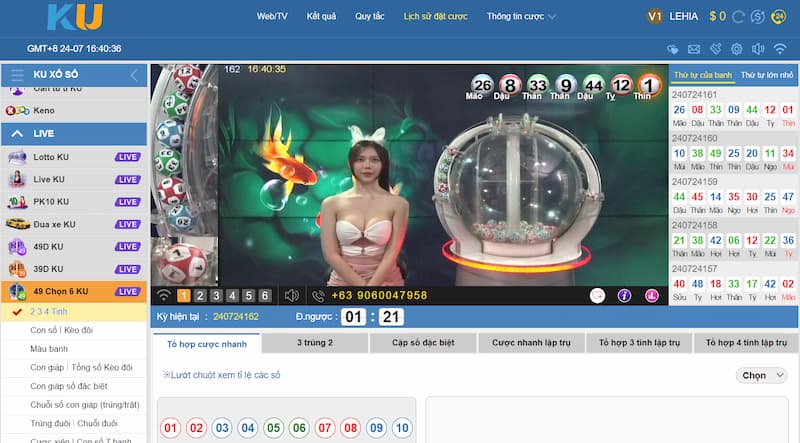Viewport: 800px width, 443px height.
Task: Open Live KU game
Action: 74,179
